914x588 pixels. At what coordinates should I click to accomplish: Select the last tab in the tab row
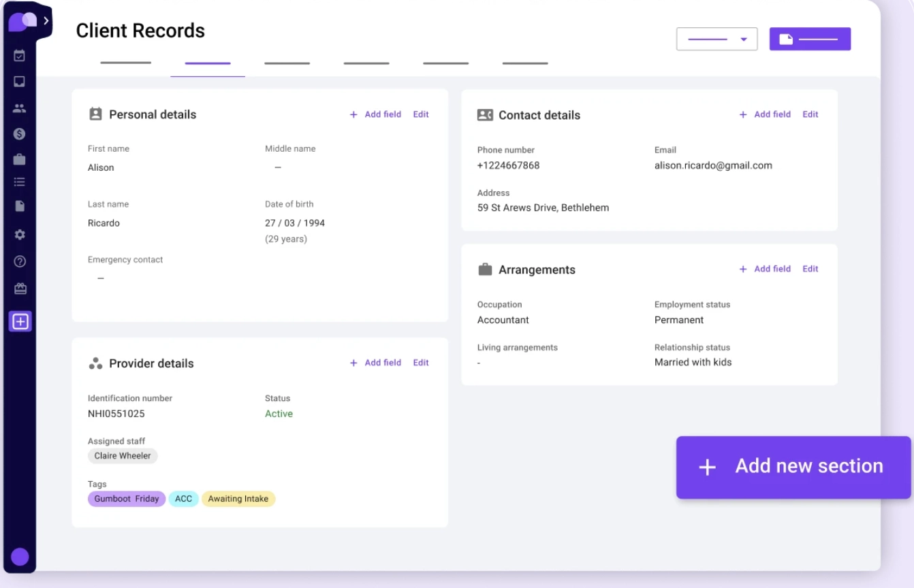click(x=524, y=62)
